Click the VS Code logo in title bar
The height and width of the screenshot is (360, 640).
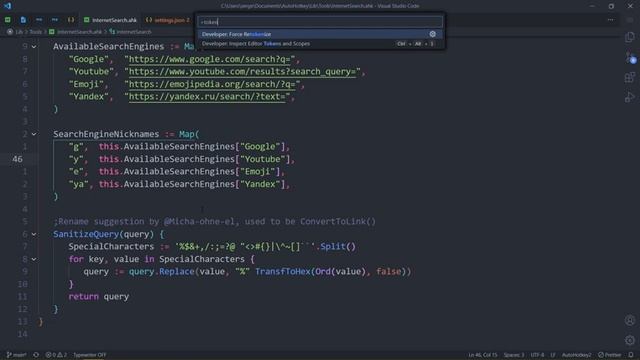coord(8,6)
